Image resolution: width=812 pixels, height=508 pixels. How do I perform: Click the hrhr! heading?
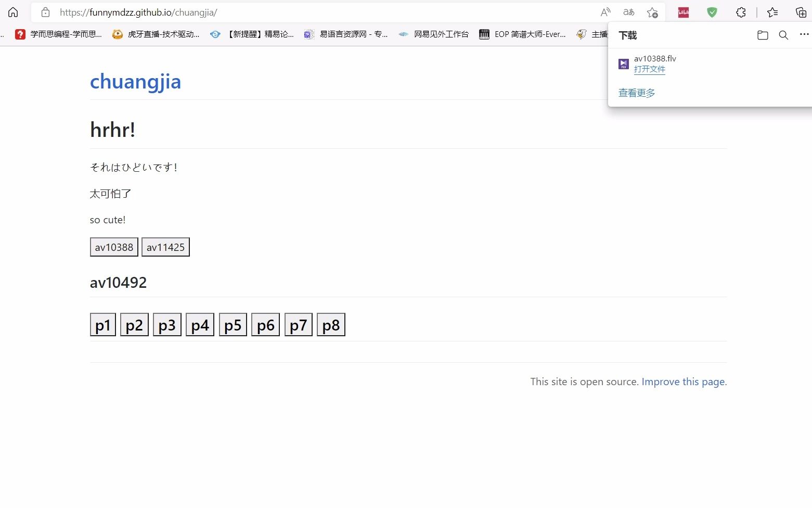113,130
